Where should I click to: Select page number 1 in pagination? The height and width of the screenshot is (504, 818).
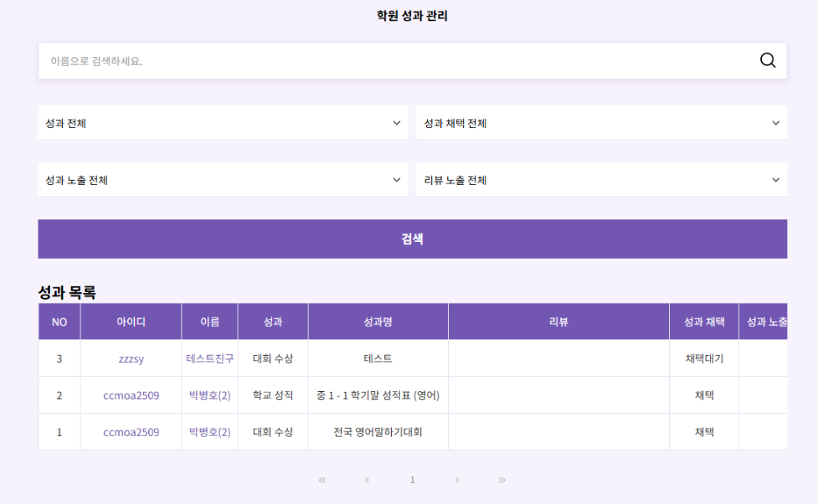click(412, 480)
